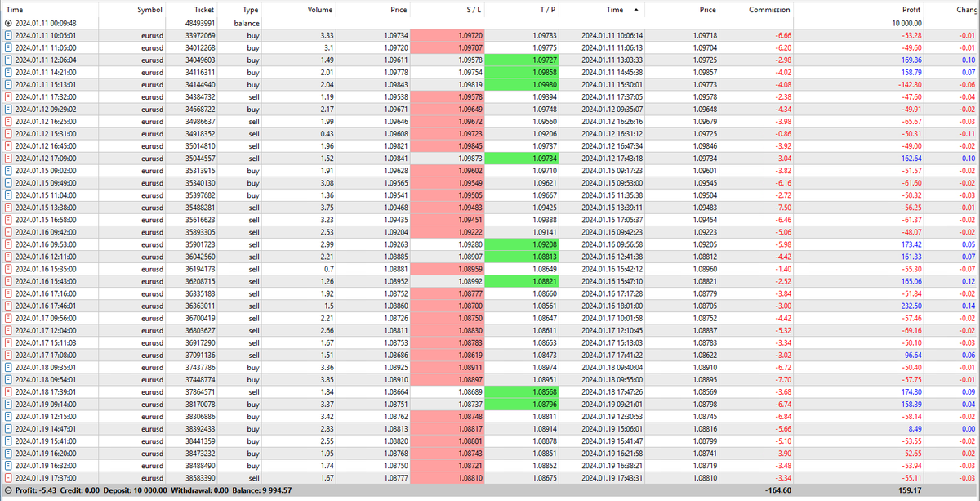
Task: Click the Type column header
Action: [x=252, y=10]
